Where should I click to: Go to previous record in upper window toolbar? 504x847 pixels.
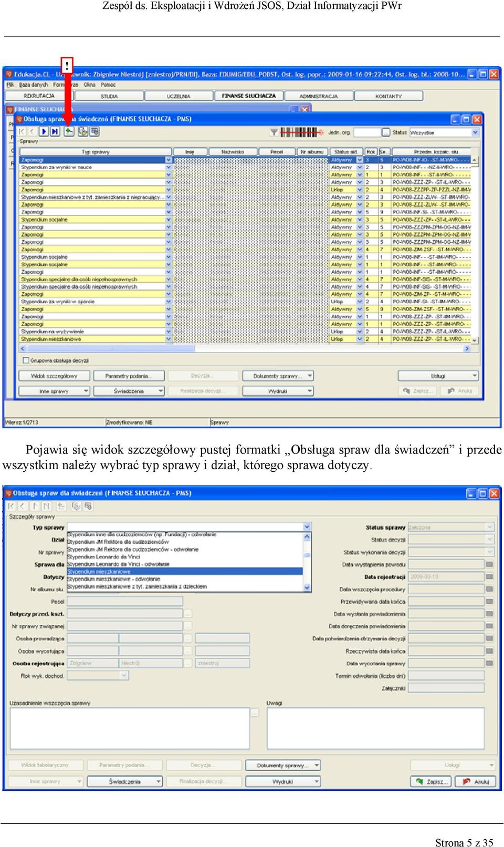33,132
